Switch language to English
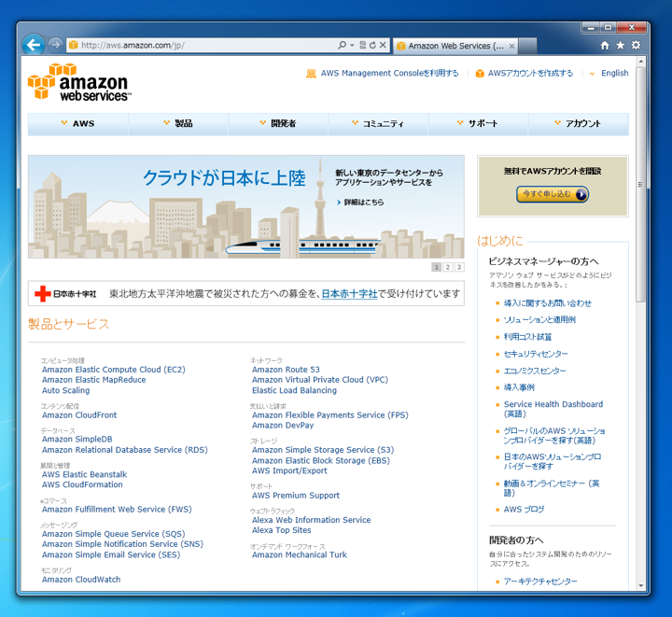Viewport: 672px width, 617px height. click(614, 73)
